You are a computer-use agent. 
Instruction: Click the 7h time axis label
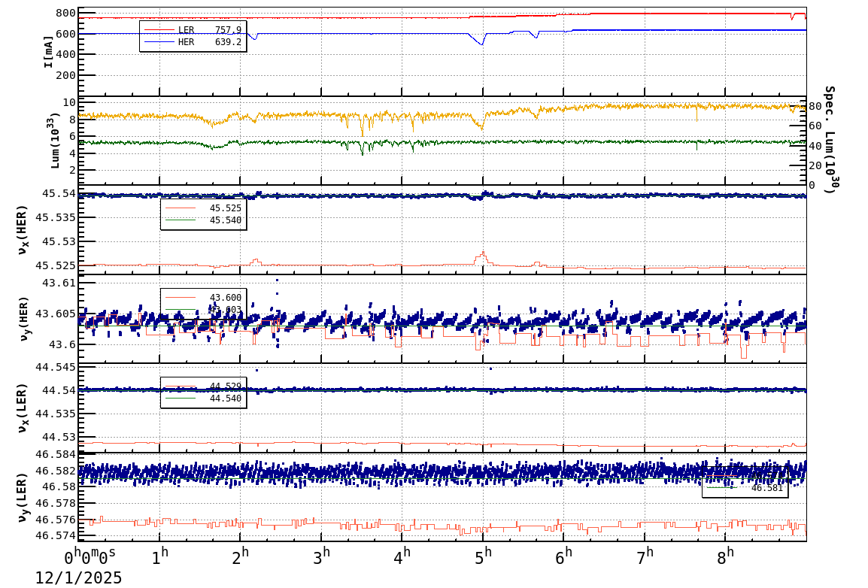tap(645, 556)
